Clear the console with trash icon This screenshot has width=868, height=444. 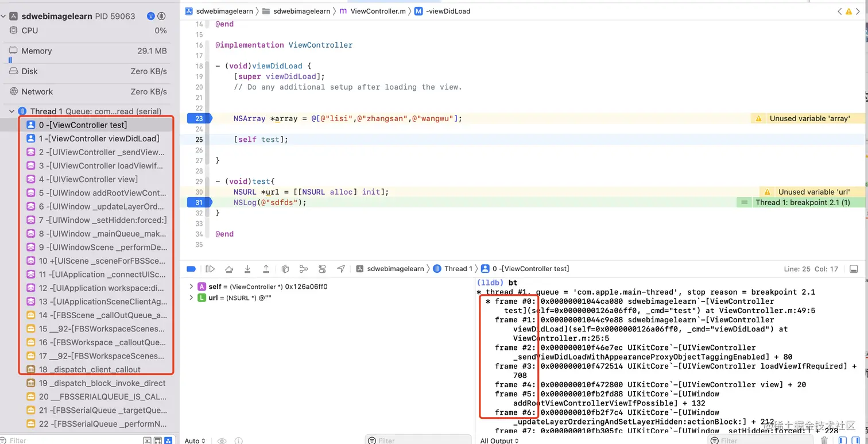(824, 441)
